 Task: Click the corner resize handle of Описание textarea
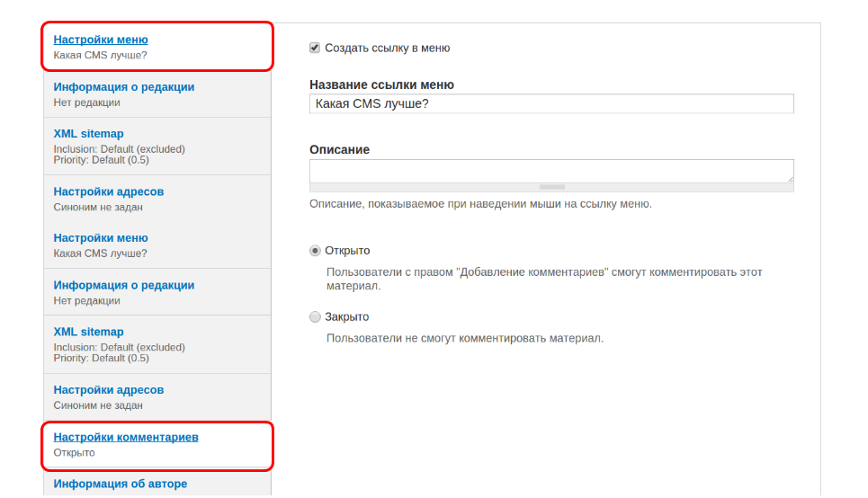pyautogui.click(x=790, y=179)
